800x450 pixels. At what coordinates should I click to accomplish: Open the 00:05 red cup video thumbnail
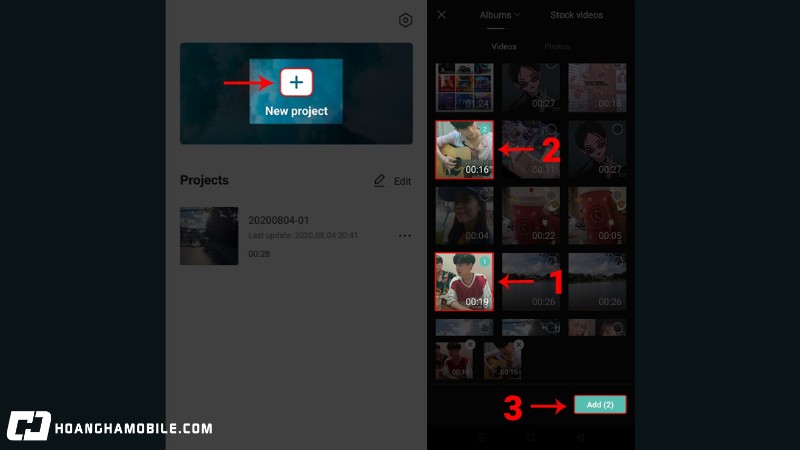(x=597, y=216)
